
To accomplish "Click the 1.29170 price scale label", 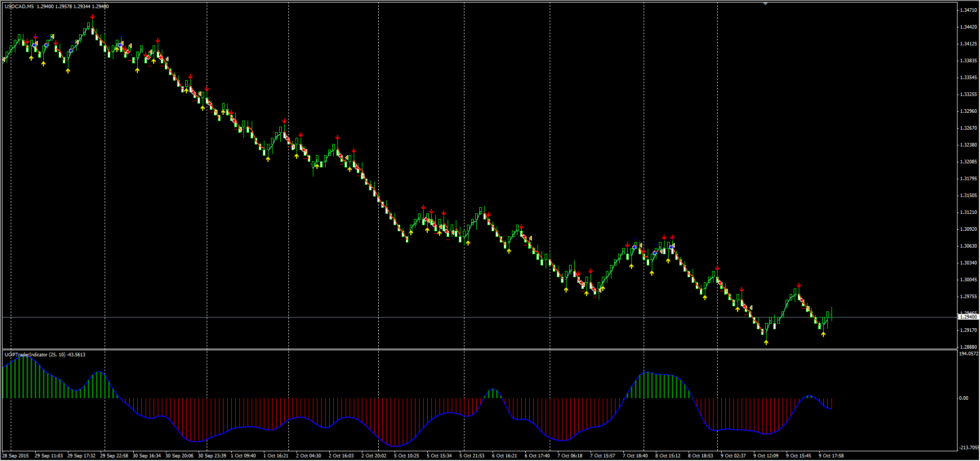I will (x=968, y=330).
